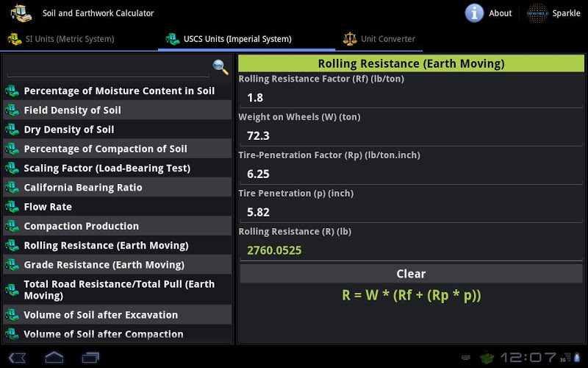Image resolution: width=588 pixels, height=368 pixels.
Task: Click the roller icon beside Dry Density of Soil
Action: pyautogui.click(x=12, y=130)
